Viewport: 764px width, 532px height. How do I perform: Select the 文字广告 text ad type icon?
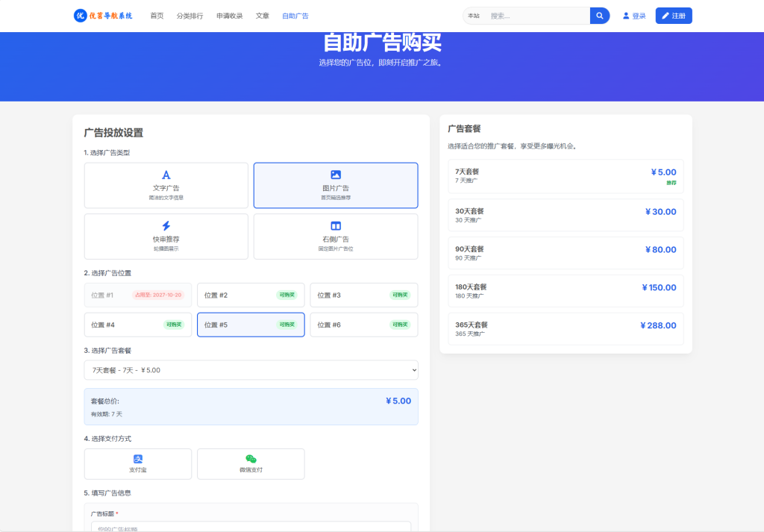click(166, 174)
